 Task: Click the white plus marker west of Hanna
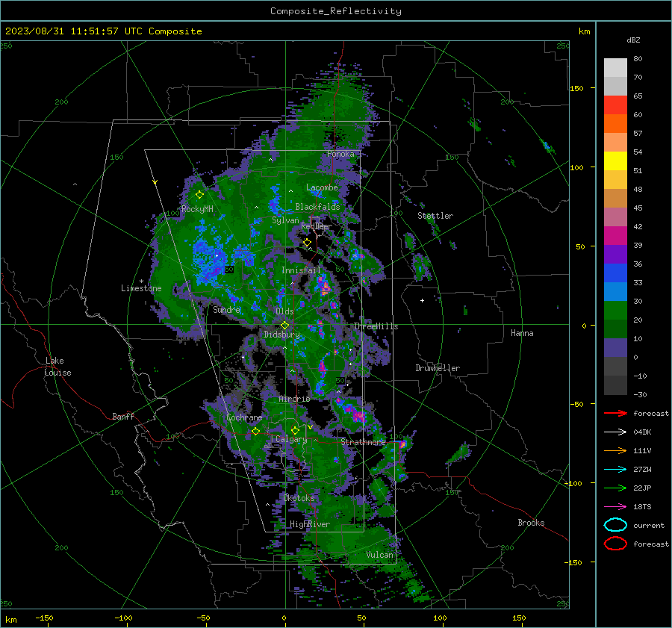(422, 300)
